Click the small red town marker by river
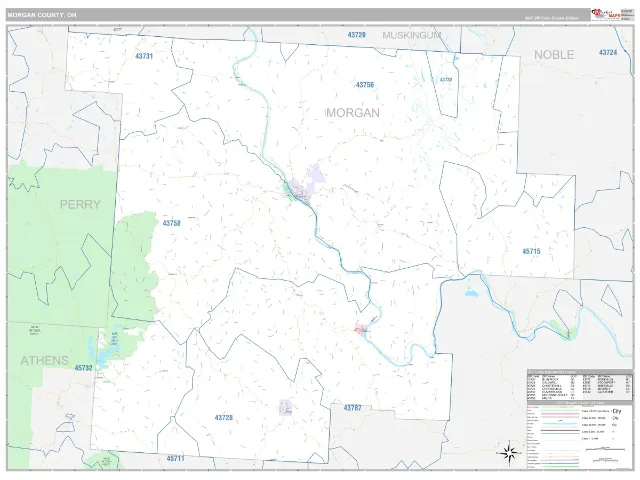Viewport: 640px width, 480px height. pyautogui.click(x=361, y=329)
